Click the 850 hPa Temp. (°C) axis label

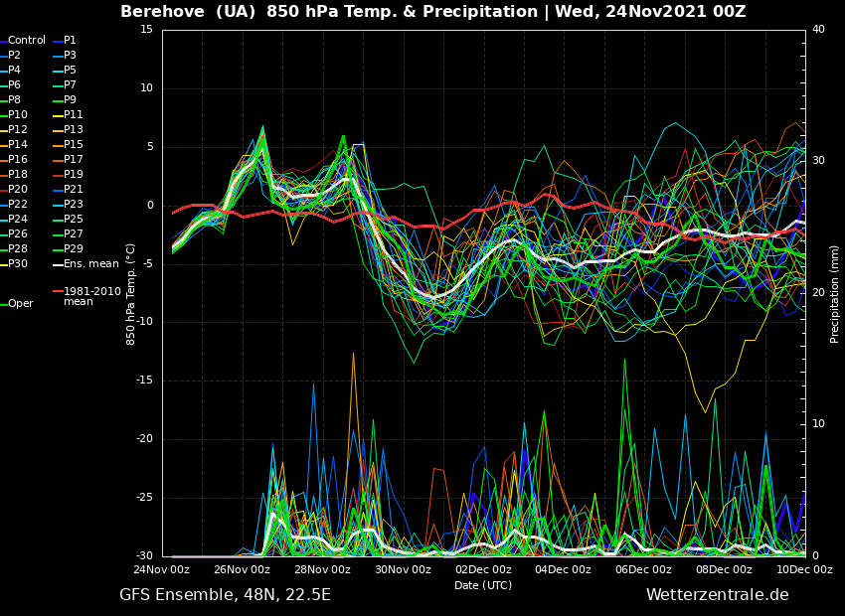(131, 293)
